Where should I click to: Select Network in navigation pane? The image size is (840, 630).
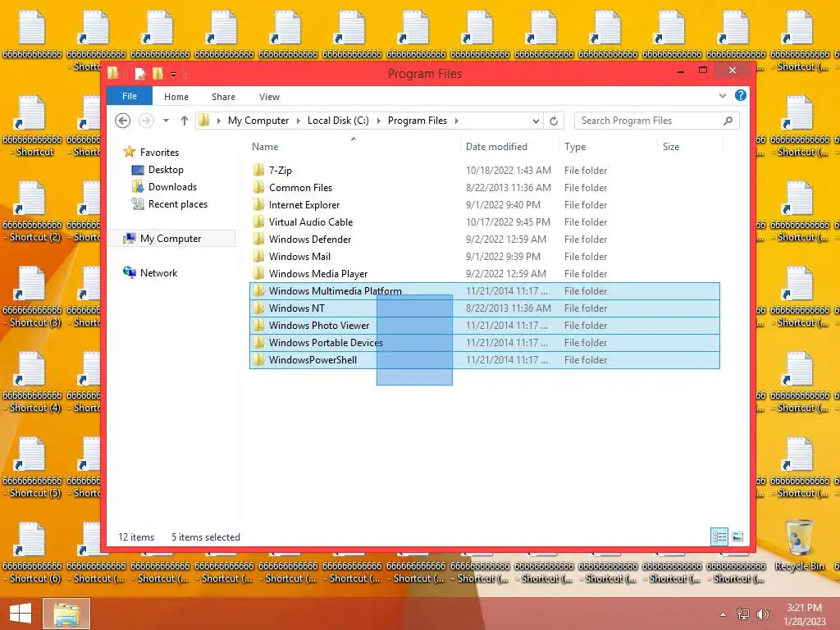pyautogui.click(x=158, y=272)
